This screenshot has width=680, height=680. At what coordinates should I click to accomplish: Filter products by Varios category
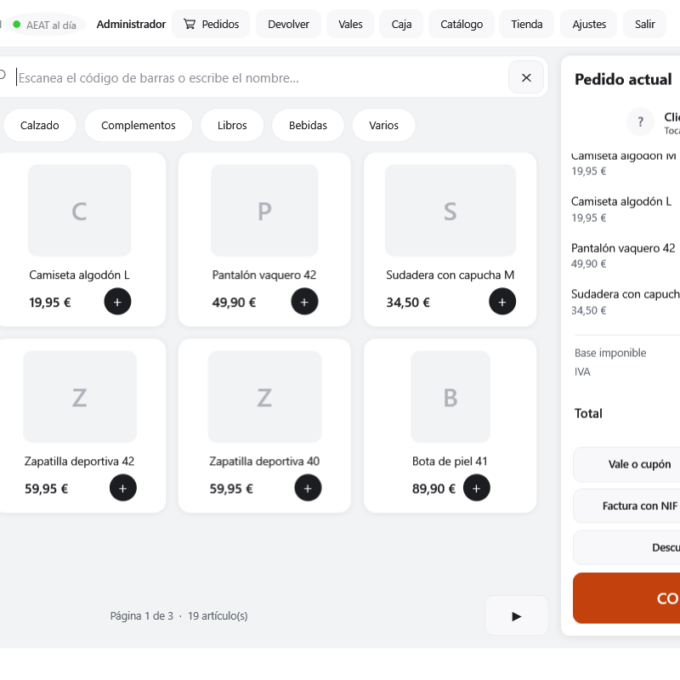tap(384, 125)
